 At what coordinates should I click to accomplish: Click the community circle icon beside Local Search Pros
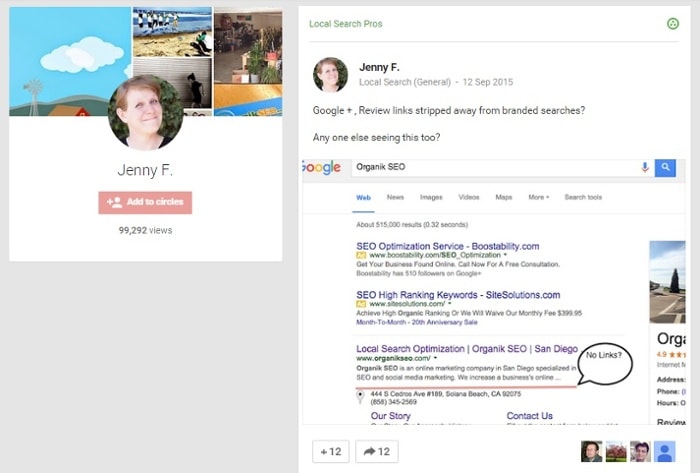pos(673,24)
